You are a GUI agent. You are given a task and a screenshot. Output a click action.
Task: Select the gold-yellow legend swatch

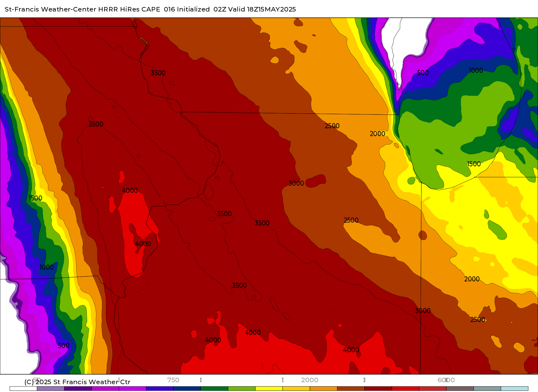click(x=296, y=389)
